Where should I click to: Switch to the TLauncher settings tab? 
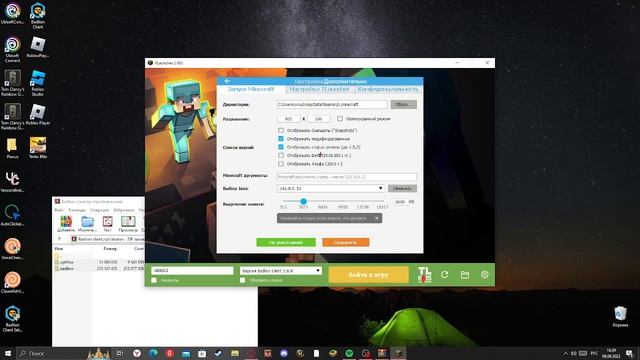319,89
